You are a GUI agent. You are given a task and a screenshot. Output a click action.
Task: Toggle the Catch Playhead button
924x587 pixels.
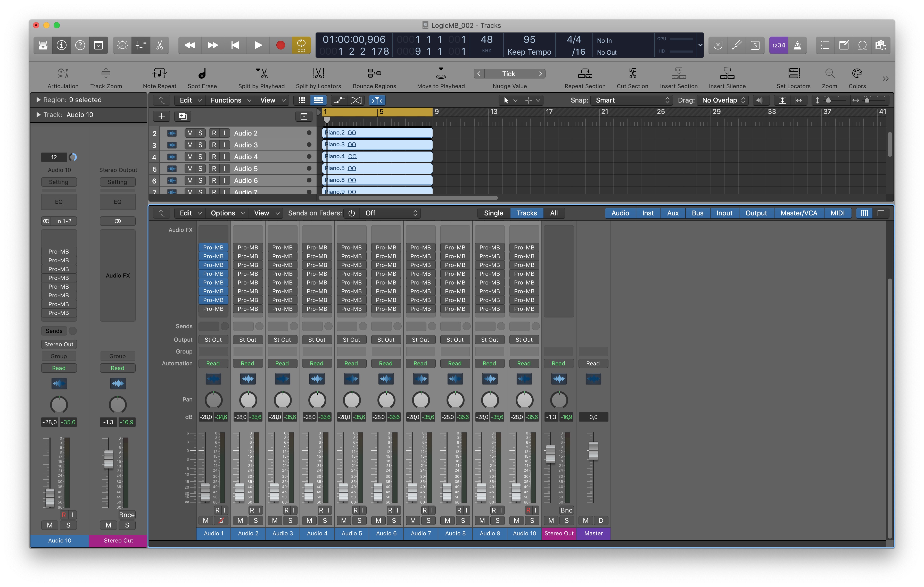coord(377,100)
